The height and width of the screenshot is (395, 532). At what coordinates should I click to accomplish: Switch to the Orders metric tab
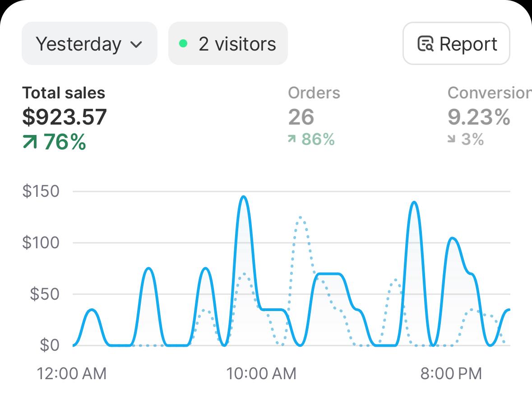point(314,93)
